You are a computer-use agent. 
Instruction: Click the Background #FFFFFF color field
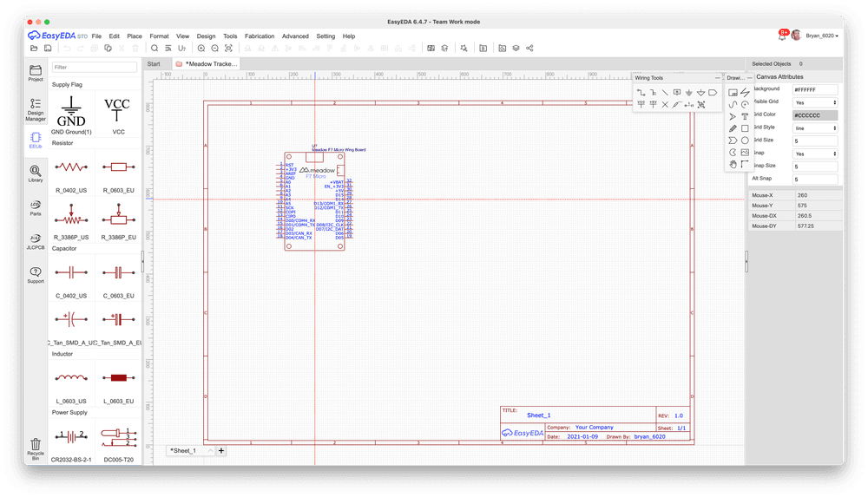pyautogui.click(x=815, y=89)
